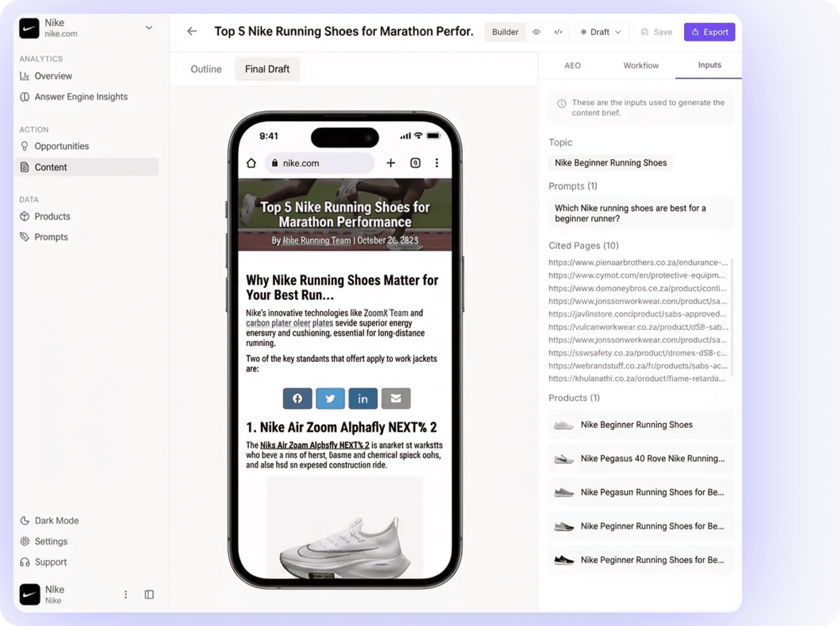840x626 pixels.
Task: Switch to the Outline tab
Action: pos(206,69)
